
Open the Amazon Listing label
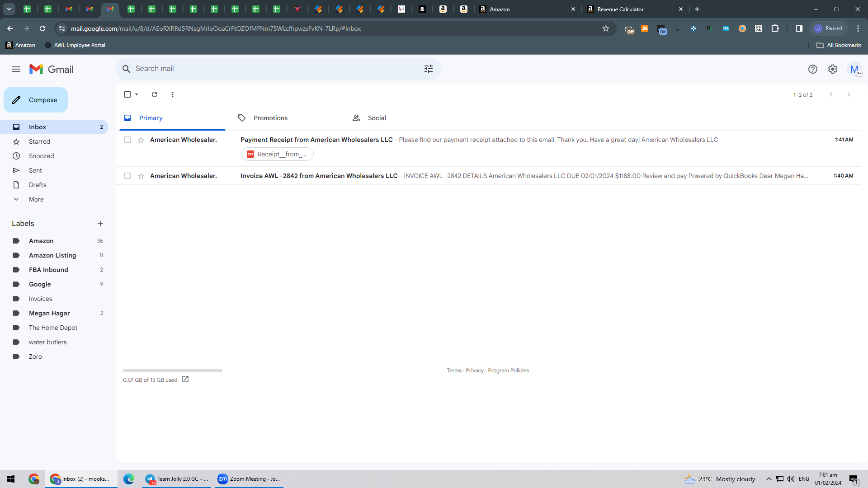54,255
